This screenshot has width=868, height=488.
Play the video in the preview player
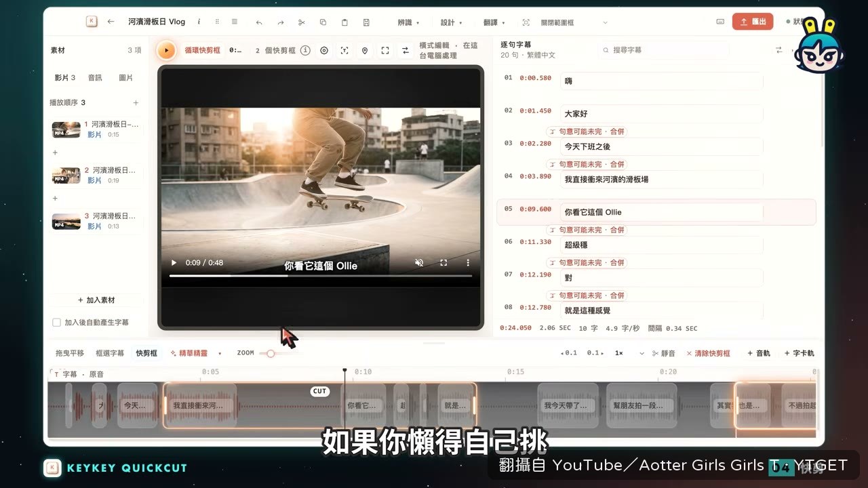click(x=174, y=263)
